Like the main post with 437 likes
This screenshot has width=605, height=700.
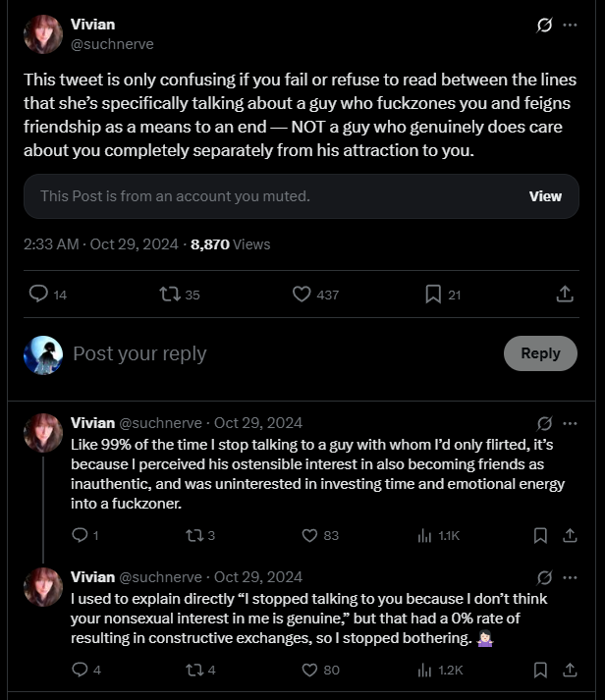[x=302, y=294]
